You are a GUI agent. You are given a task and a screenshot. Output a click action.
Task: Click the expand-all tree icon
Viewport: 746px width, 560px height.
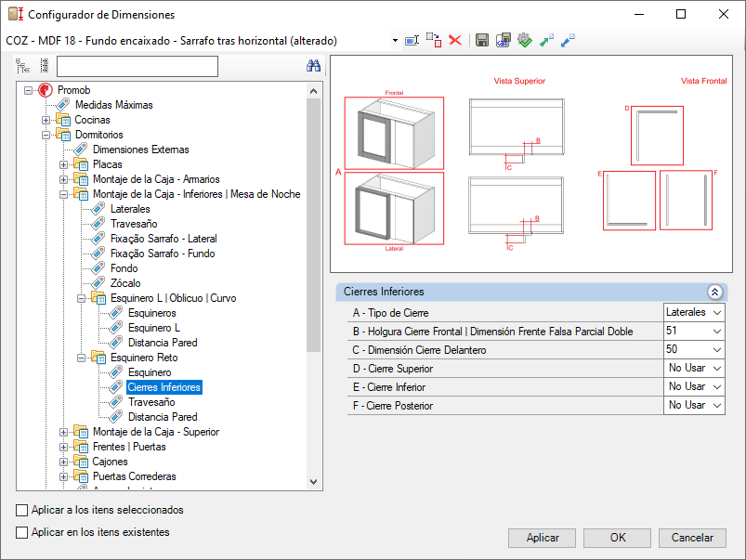[x=23, y=66]
